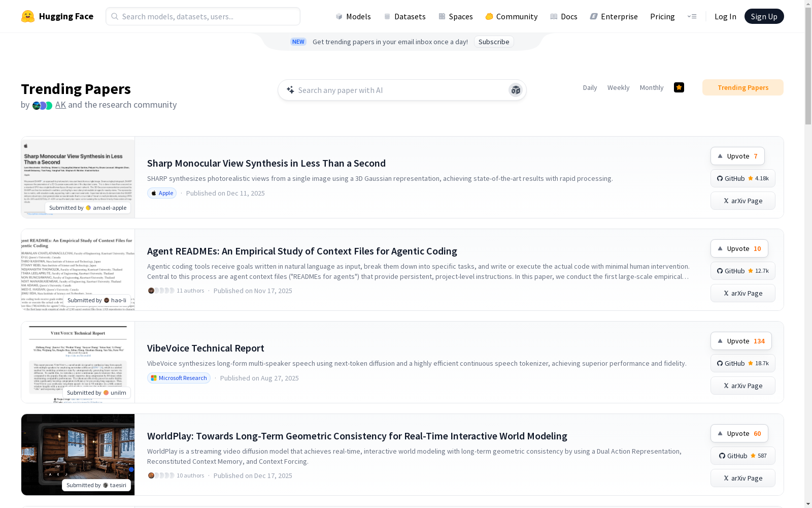Image resolution: width=812 pixels, height=508 pixels.
Task: Click the Microsoft Research organization badge
Action: [179, 378]
